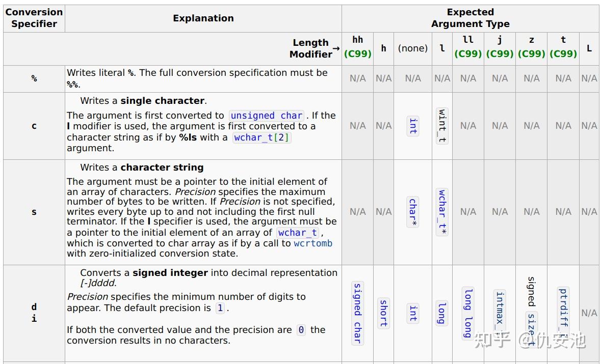Click the (C99) label under j
The height and width of the screenshot is (364, 601).
tap(500, 54)
